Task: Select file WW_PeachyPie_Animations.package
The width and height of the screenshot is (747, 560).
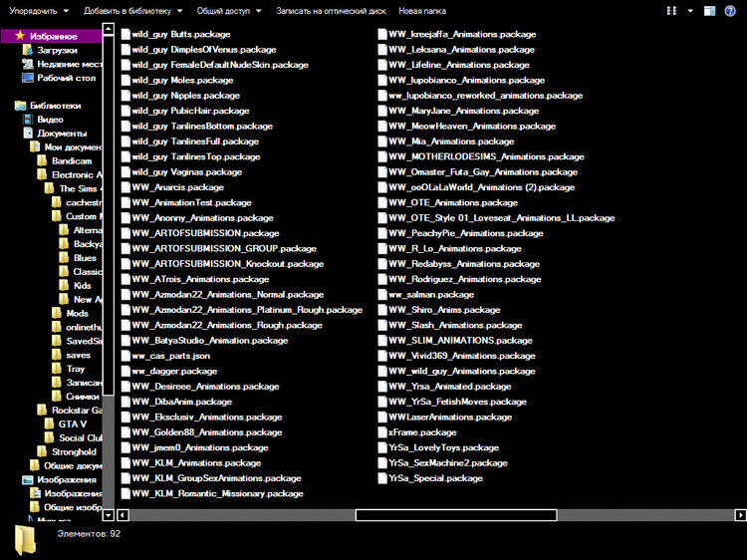Action: pos(461,233)
